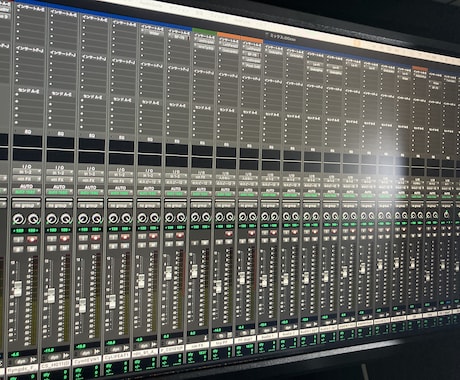Click green volume readout of first full strip

pos(15,354)
